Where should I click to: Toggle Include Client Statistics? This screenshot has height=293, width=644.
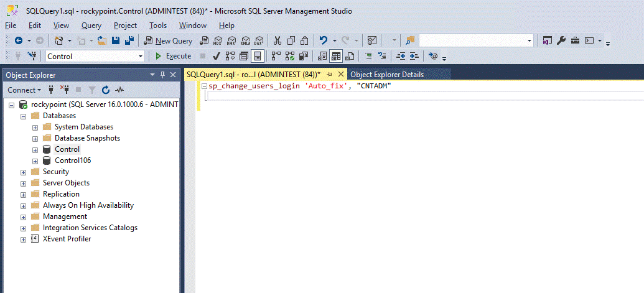304,56
